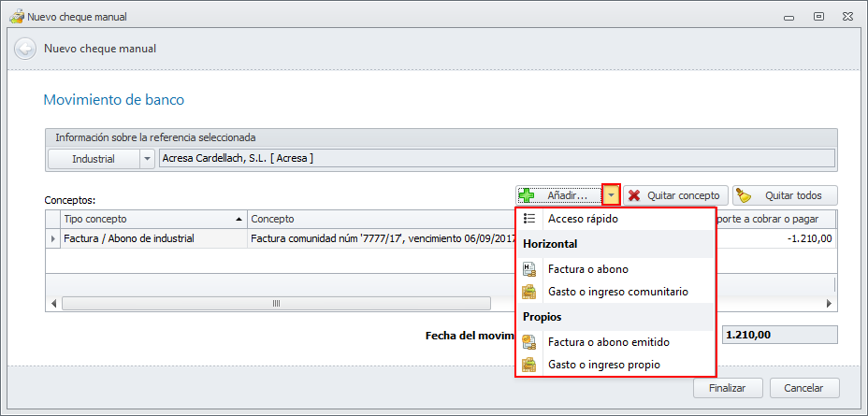The image size is (868, 416).
Task: Click the broom icon of Quitar todos
Action: 744,195
